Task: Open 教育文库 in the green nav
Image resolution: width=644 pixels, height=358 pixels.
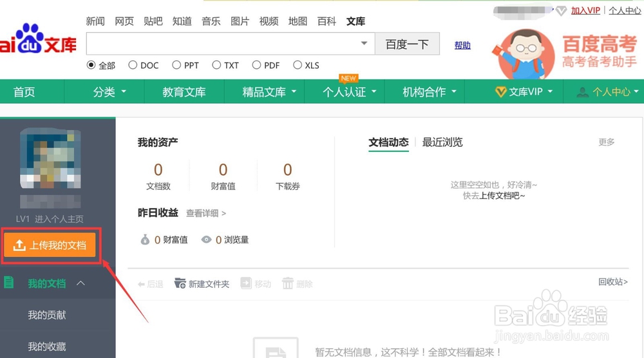Action: 184,91
